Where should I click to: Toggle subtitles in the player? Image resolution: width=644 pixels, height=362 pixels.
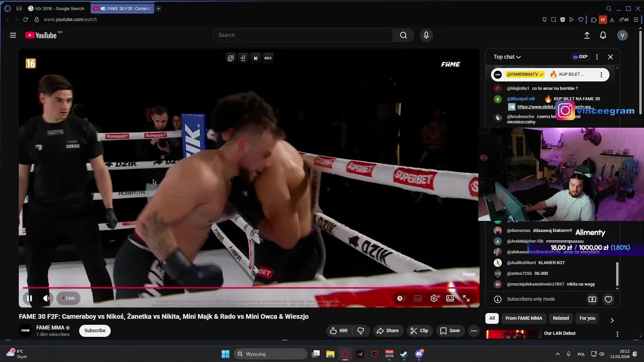pyautogui.click(x=418, y=298)
